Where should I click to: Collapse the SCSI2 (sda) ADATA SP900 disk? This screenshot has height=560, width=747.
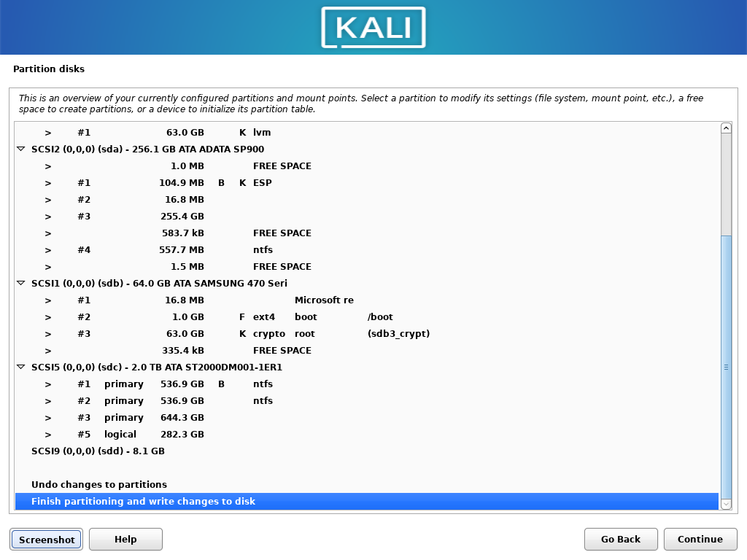[x=20, y=149]
